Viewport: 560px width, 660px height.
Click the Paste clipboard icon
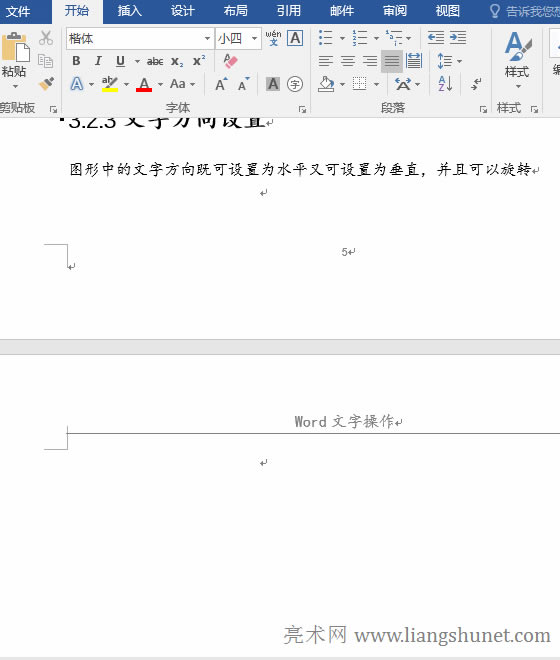pyautogui.click(x=16, y=48)
